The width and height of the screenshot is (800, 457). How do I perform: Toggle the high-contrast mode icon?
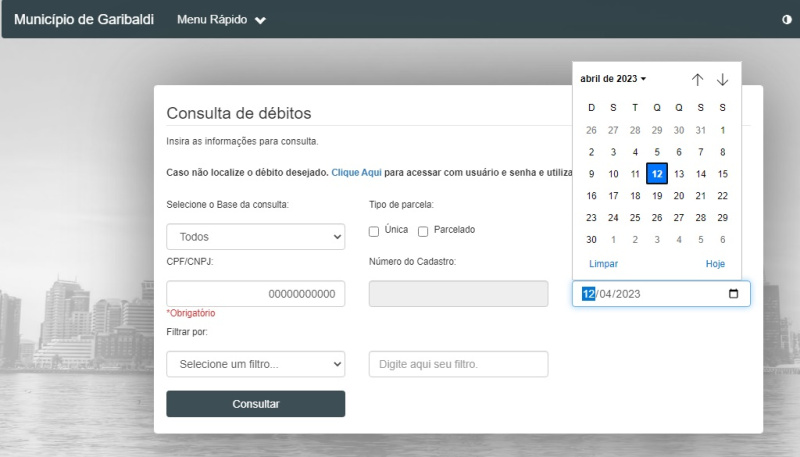[x=787, y=19]
